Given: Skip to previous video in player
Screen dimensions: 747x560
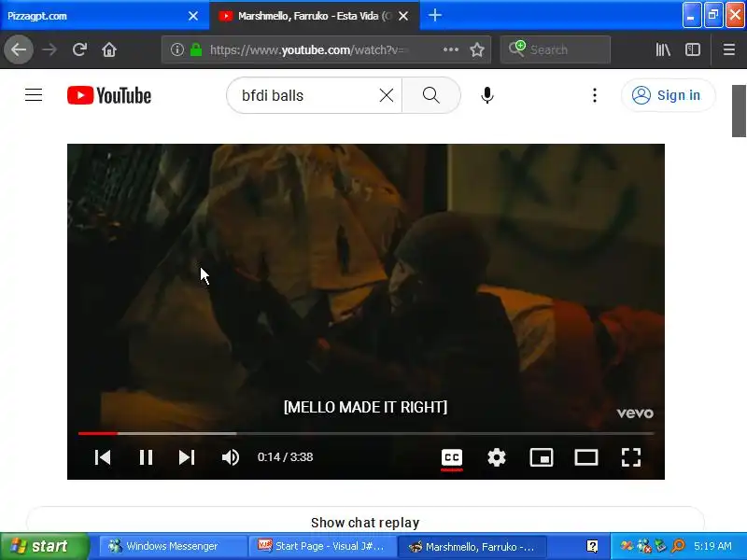Looking at the screenshot, I should coord(103,457).
